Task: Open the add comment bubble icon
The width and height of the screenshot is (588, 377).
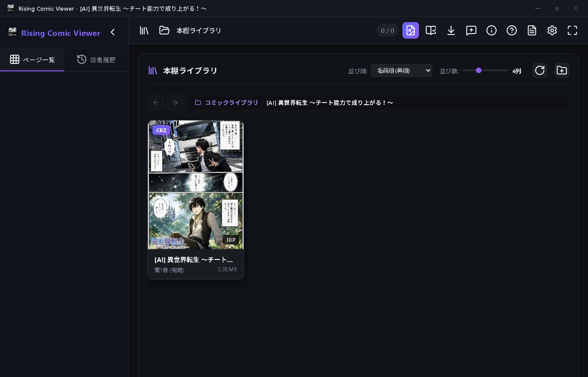Action: [x=471, y=30]
